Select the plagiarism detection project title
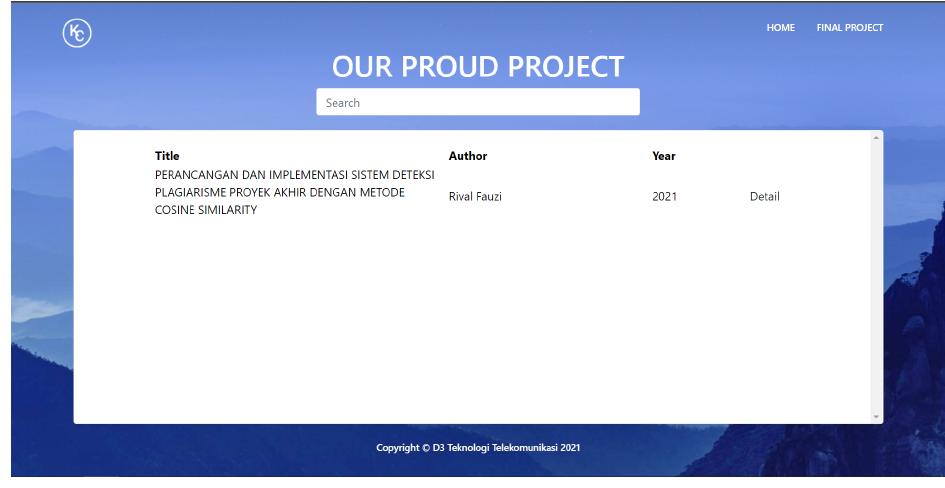Image resolution: width=945 pixels, height=488 pixels. click(x=295, y=192)
